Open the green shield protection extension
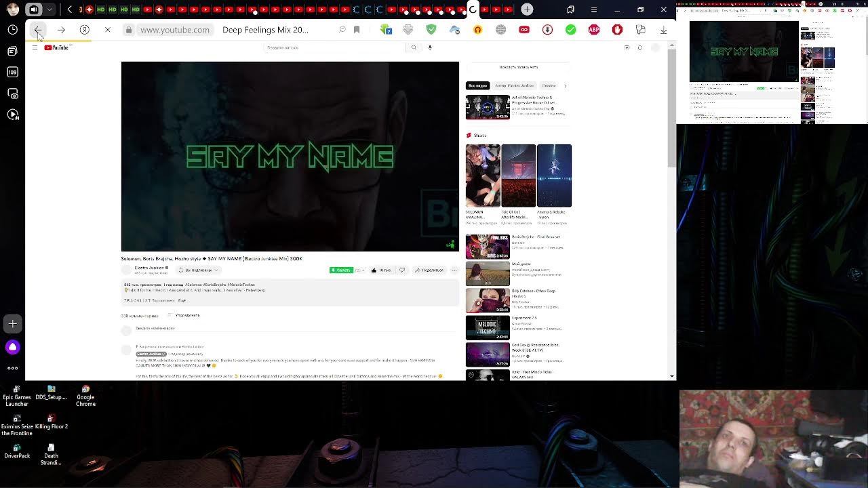The width and height of the screenshot is (868, 488). pos(431,30)
